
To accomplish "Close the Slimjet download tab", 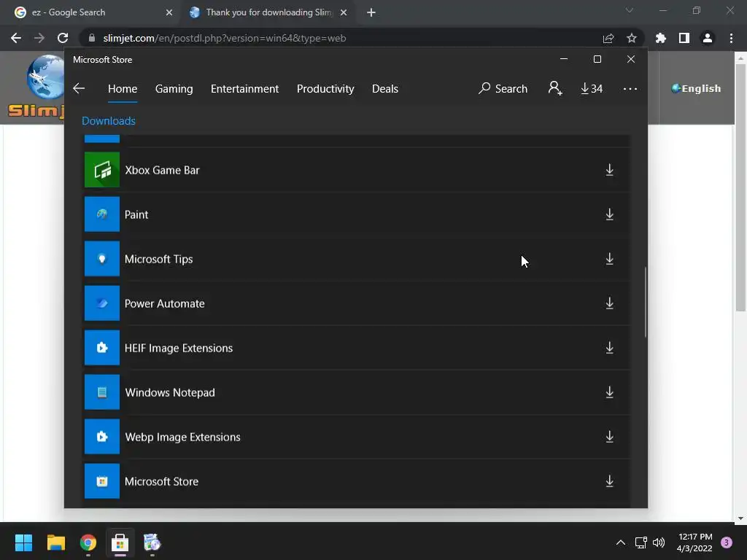I will [344, 12].
